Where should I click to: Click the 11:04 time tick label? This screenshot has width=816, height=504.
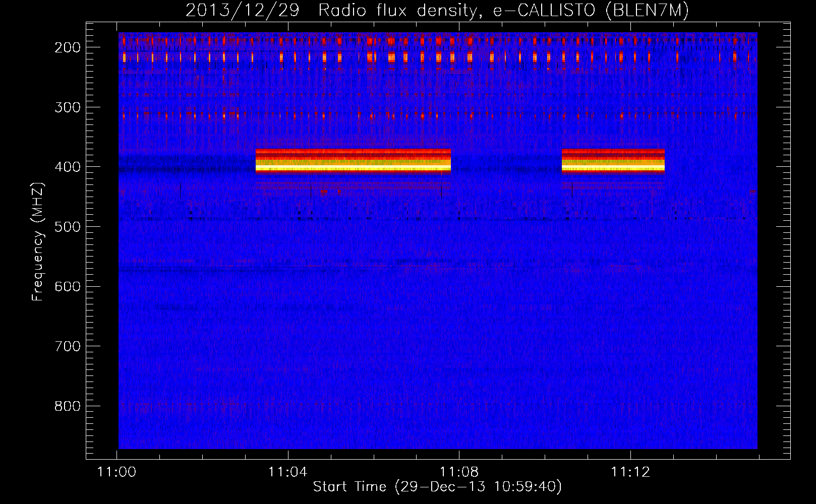pos(288,472)
